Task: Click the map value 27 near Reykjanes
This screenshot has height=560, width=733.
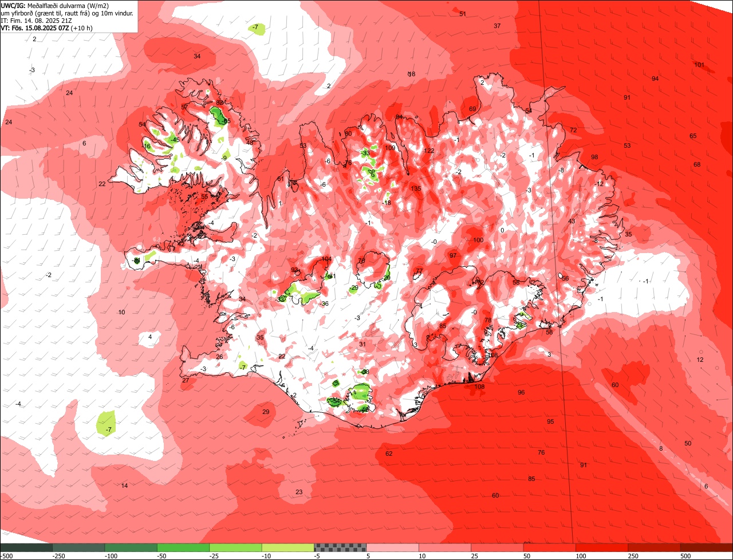Action: [x=186, y=380]
